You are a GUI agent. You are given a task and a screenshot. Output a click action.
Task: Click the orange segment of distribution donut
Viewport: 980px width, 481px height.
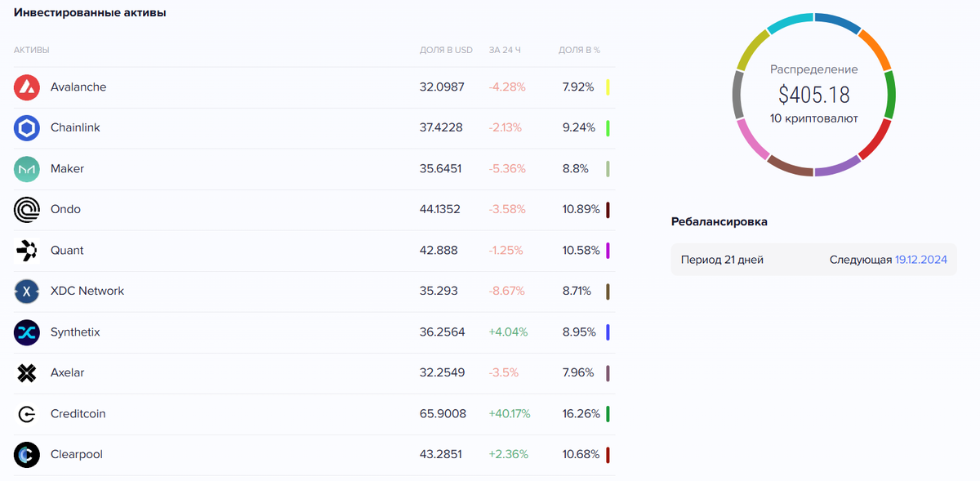click(x=876, y=49)
